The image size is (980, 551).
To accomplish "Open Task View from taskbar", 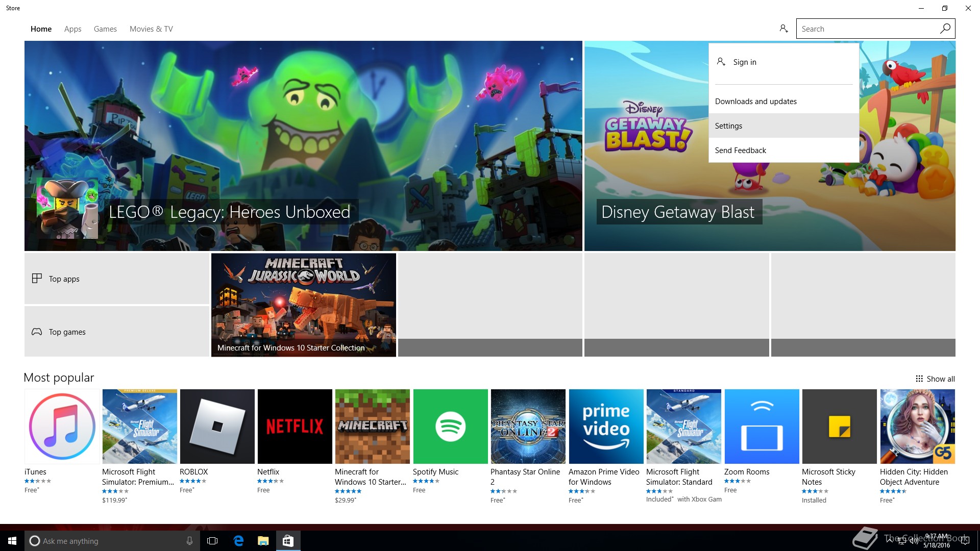I will pyautogui.click(x=212, y=541).
